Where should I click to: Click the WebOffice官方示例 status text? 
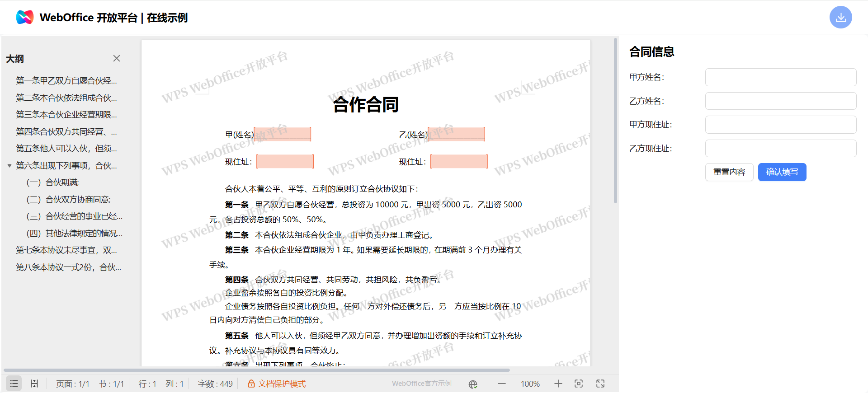tap(422, 384)
